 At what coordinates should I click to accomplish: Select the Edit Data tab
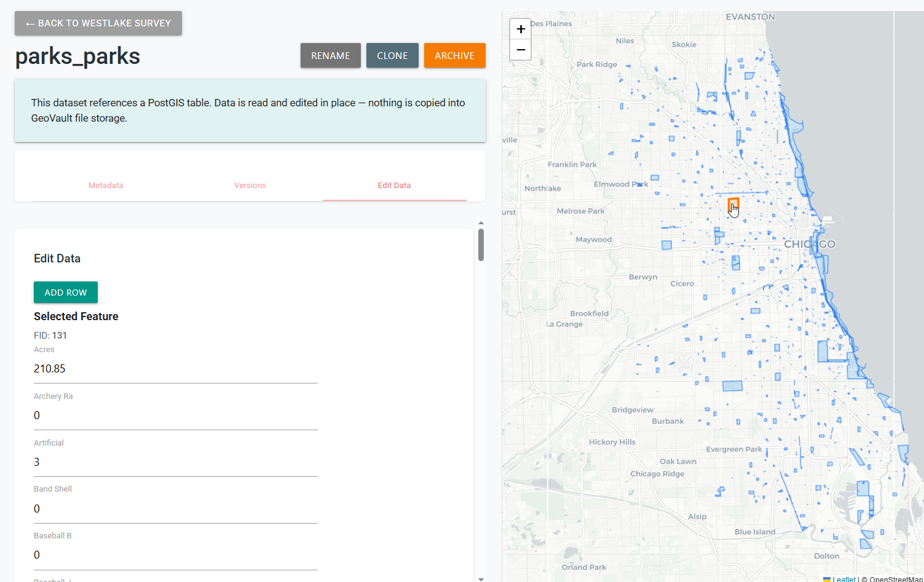(x=394, y=185)
